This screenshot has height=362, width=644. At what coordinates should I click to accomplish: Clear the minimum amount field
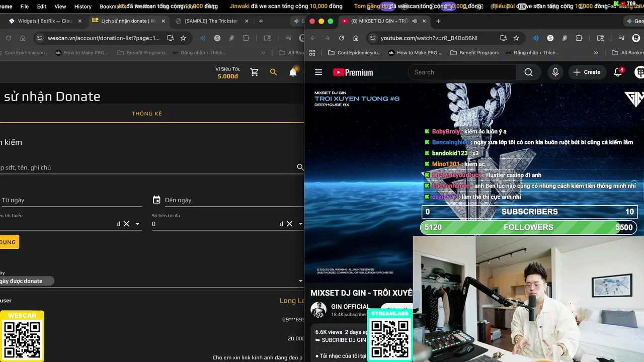126,224
